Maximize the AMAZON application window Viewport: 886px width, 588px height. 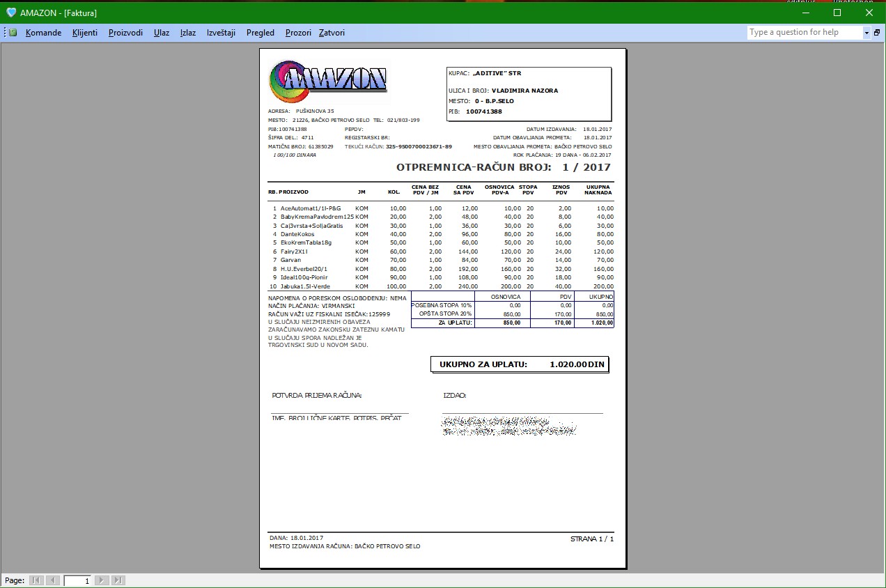point(837,13)
